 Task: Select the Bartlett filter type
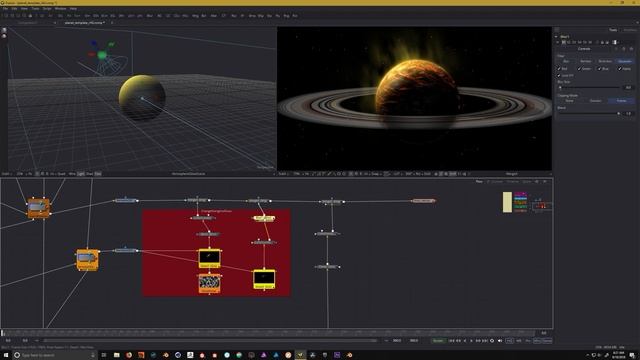[585, 61]
